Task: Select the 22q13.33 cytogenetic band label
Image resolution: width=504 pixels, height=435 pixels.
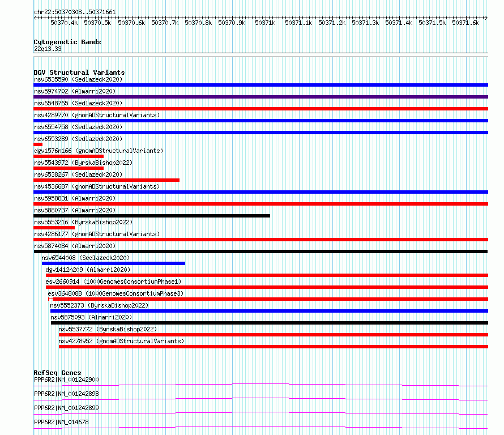Action: (48, 49)
